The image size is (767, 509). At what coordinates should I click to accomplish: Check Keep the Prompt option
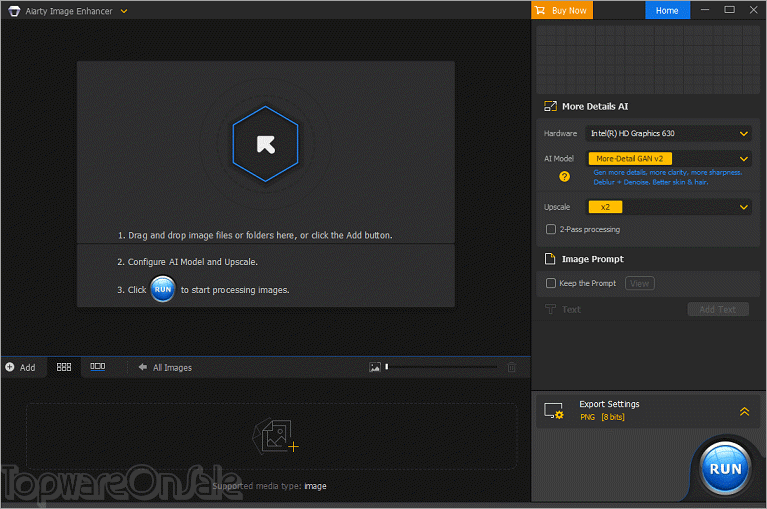coord(551,283)
